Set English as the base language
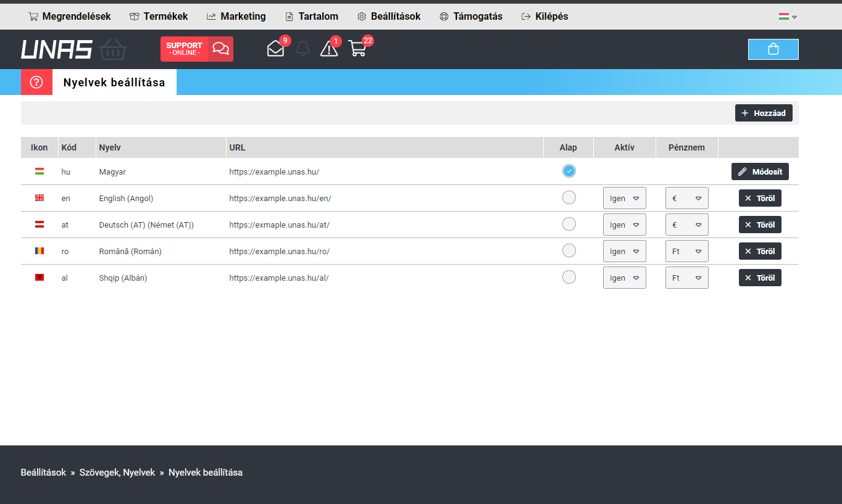Image resolution: width=842 pixels, height=504 pixels. [569, 197]
